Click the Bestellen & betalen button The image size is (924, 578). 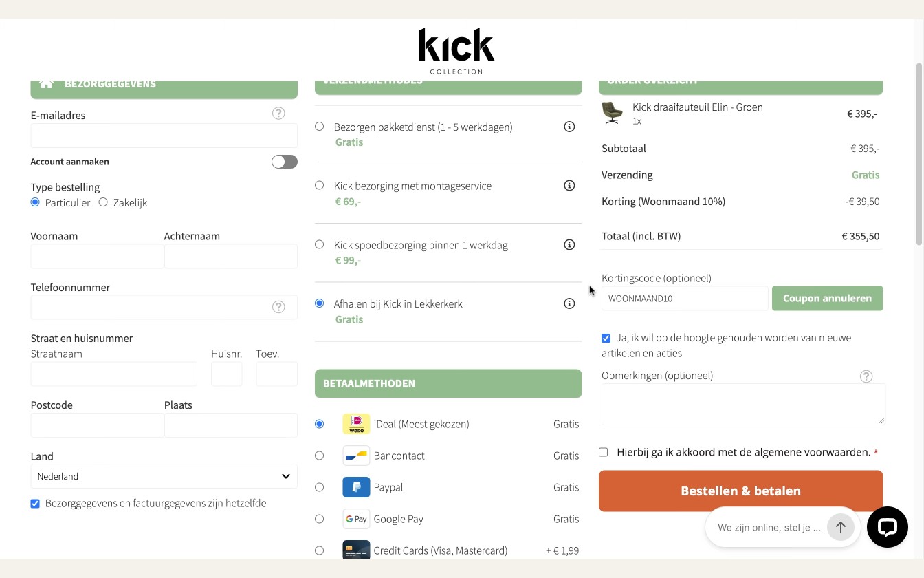(740, 491)
